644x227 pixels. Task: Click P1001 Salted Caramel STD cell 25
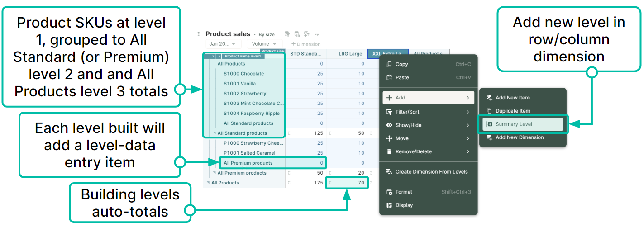tap(306, 153)
